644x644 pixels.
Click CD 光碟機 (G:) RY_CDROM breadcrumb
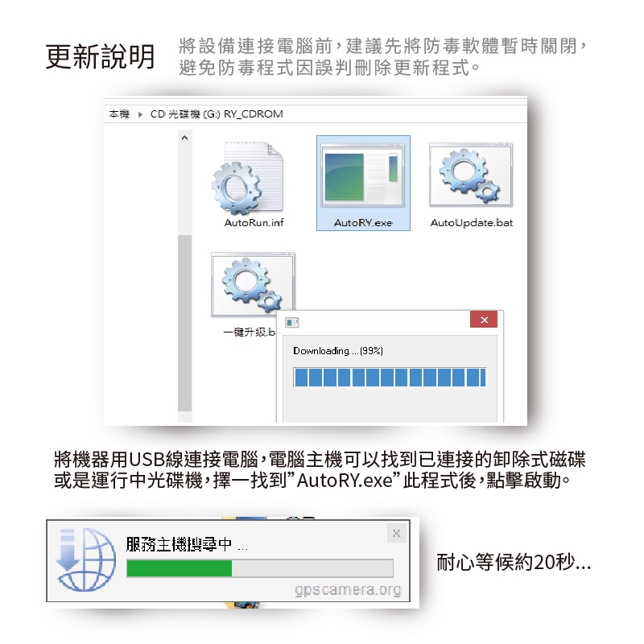pos(217,114)
